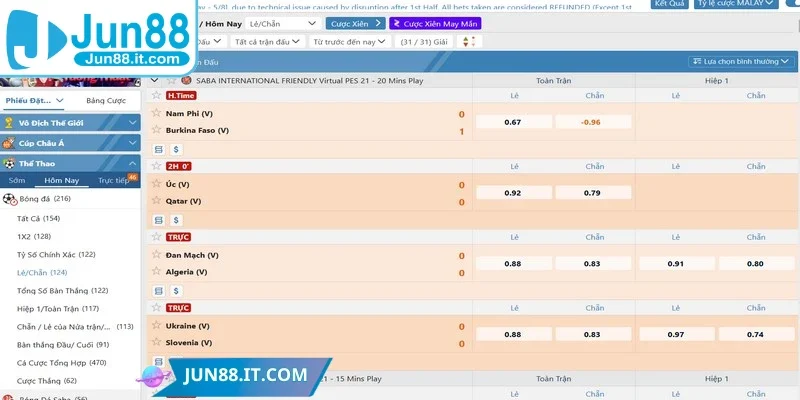The height and width of the screenshot is (400, 800).
Task: Click dollar icon under Úc vs Qatar match
Action: tap(176, 218)
